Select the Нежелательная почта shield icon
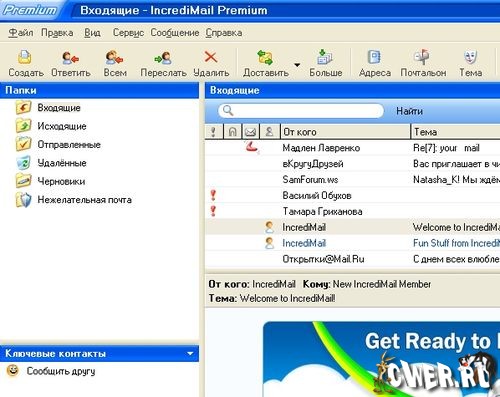 pos(23,200)
